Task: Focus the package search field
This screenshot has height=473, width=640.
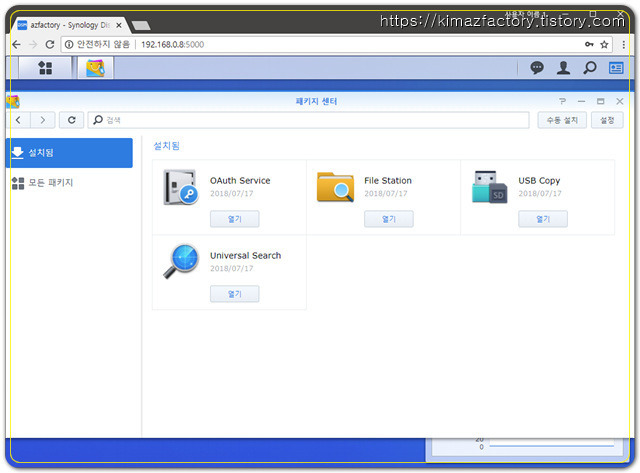Action: [x=309, y=120]
